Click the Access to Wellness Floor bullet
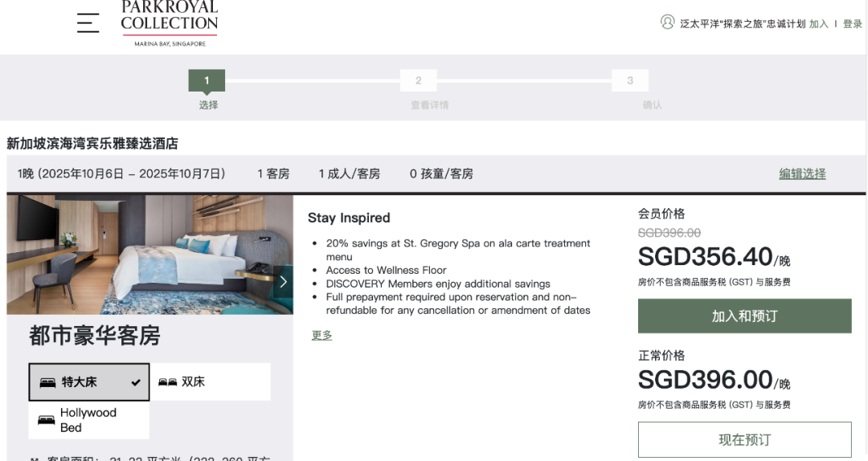The height and width of the screenshot is (461, 868). [386, 270]
